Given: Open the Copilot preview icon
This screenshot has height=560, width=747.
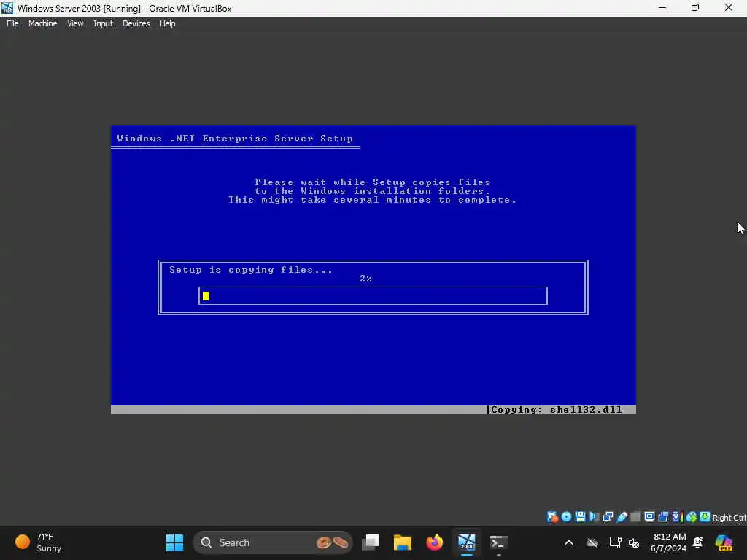Looking at the screenshot, I should click(x=724, y=542).
